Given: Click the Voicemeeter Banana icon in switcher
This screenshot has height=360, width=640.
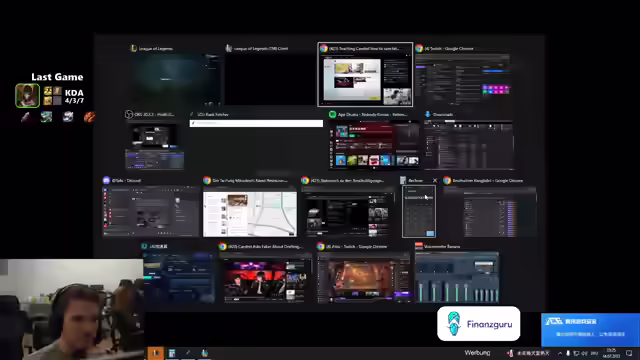Looking at the screenshot, I should [x=419, y=246].
